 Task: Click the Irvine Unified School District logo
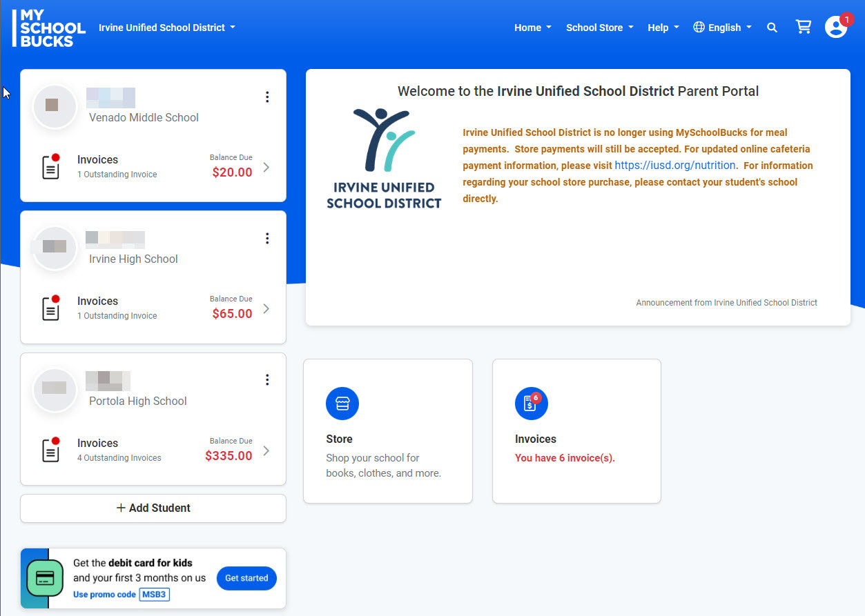tap(384, 158)
